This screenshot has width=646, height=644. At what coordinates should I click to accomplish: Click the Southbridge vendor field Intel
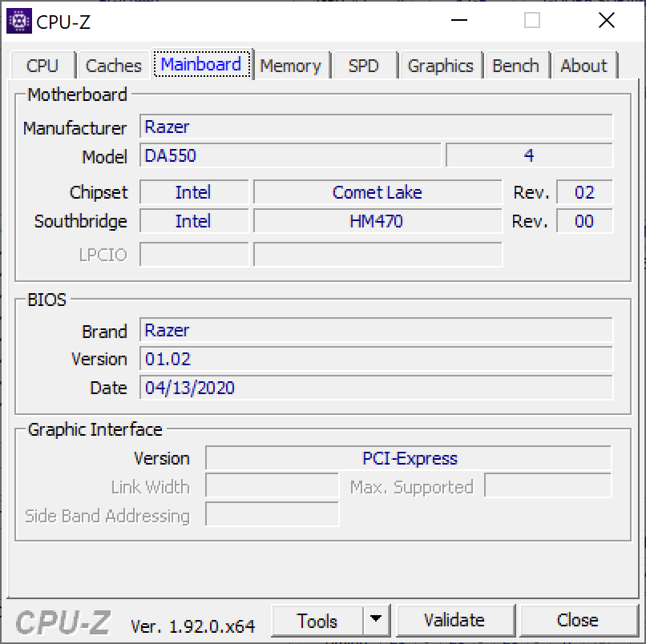click(194, 221)
